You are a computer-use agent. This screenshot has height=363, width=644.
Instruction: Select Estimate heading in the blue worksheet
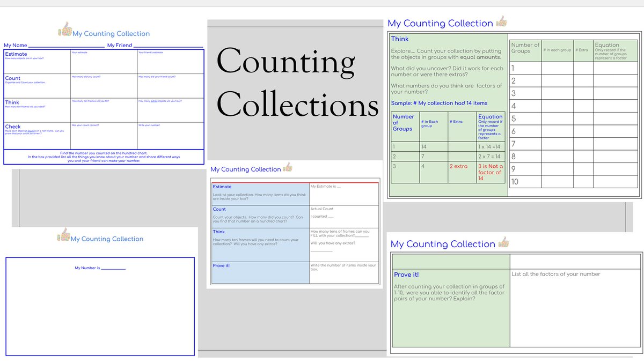tap(222, 187)
